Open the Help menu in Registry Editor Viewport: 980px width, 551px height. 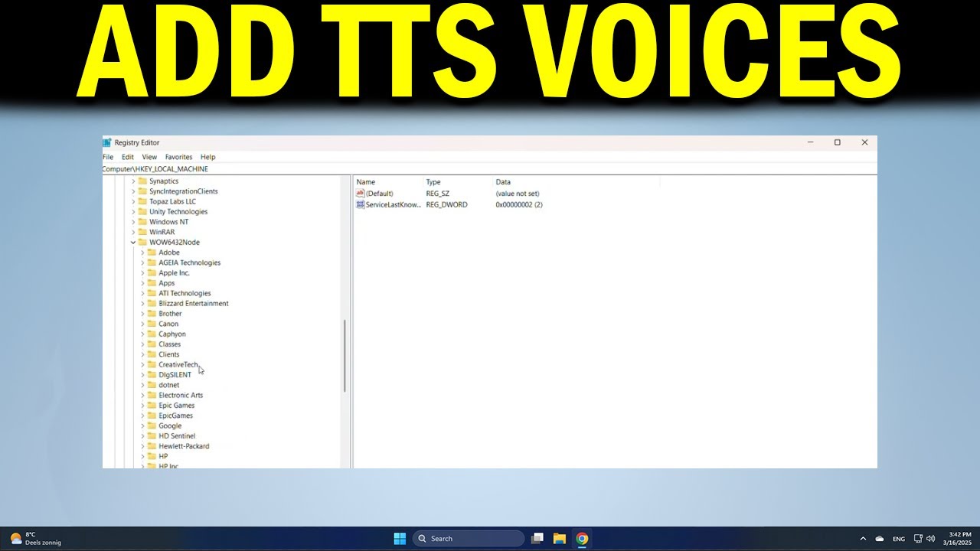pyautogui.click(x=208, y=157)
